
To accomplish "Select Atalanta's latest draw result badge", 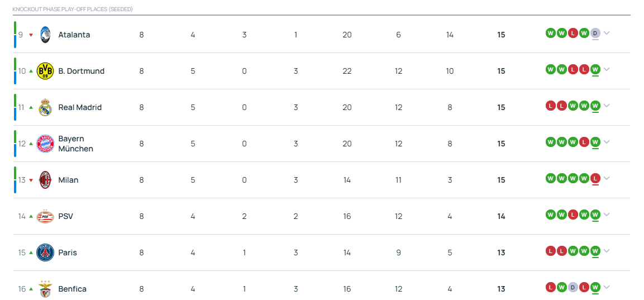I will [595, 34].
